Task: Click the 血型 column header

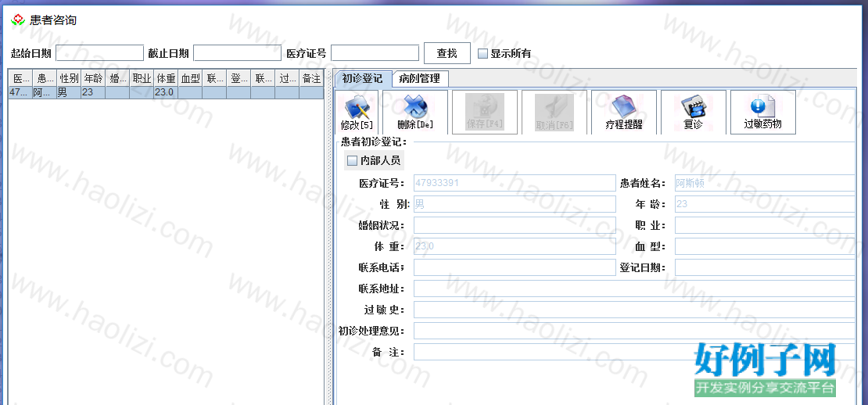Action: [190, 78]
